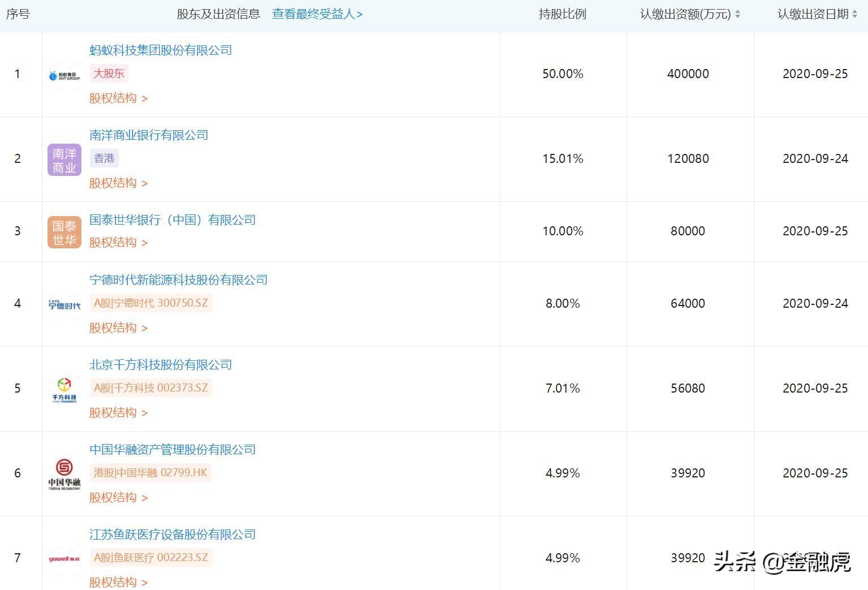The height and width of the screenshot is (590, 868).
Task: Click the 股东及出资信息 header text
Action: coord(218,14)
